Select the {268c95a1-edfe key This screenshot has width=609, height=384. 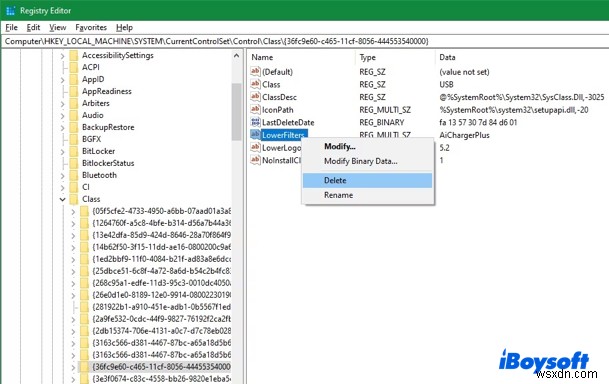(162, 283)
